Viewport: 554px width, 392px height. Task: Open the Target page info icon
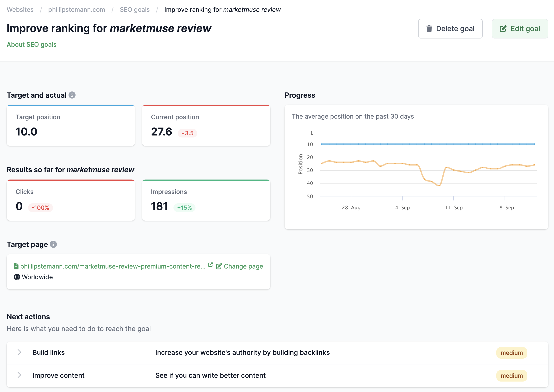pos(53,244)
